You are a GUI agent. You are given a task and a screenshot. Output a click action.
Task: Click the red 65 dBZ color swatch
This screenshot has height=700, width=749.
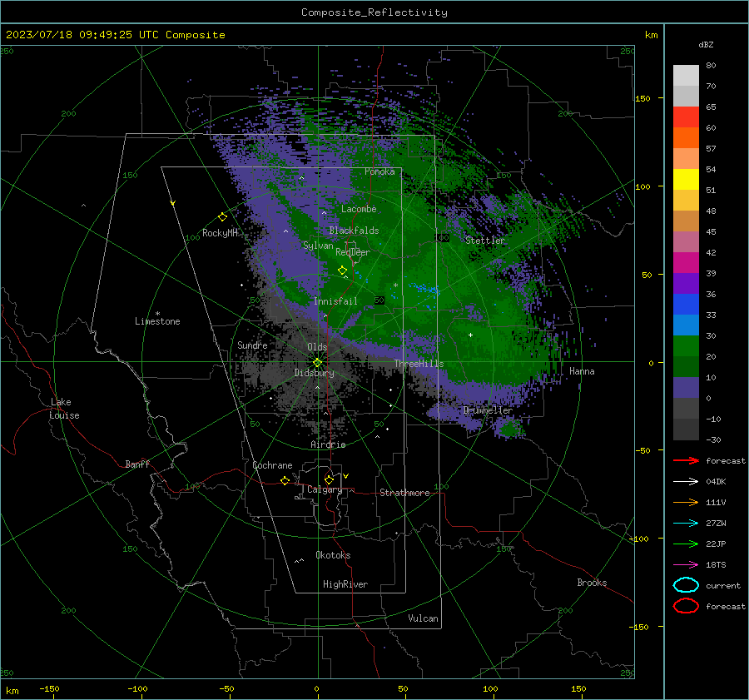pos(686,117)
